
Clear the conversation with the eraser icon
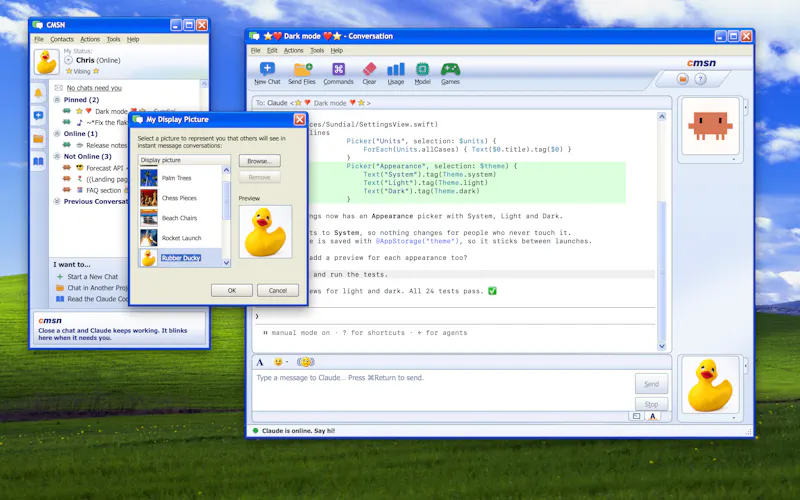369,69
